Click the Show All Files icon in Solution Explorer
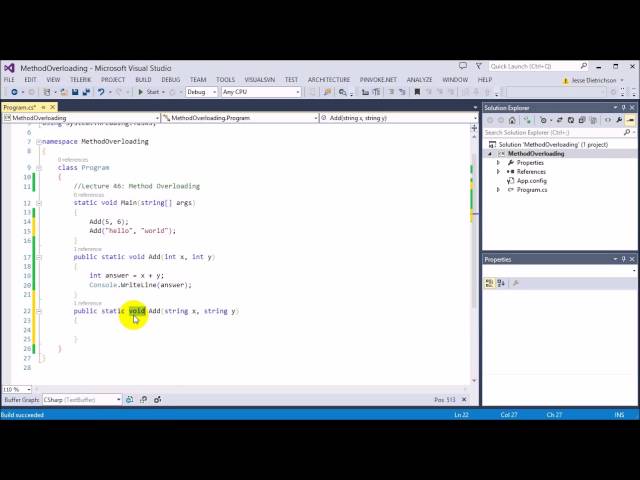640x480 pixels. 593,120
